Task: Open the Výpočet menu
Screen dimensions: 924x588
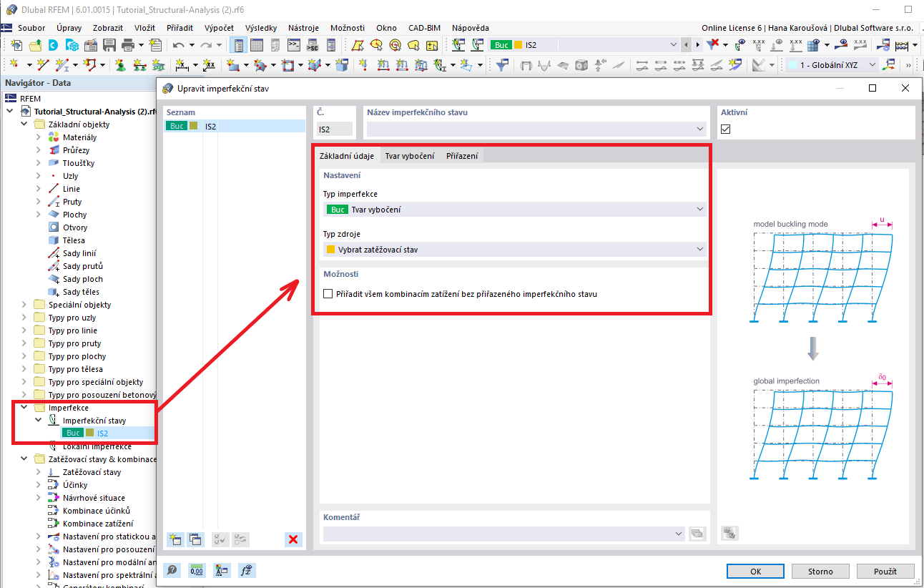Action: [219, 28]
